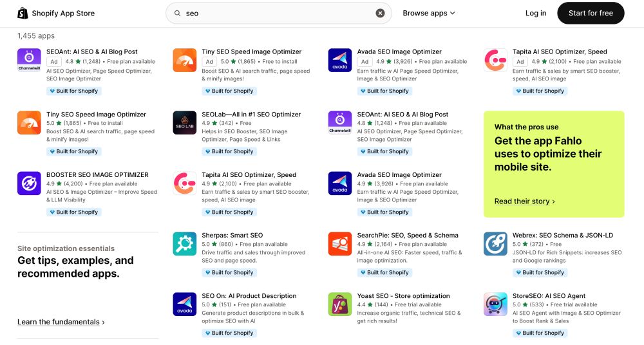Click the search magnifier icon
Image resolution: width=644 pixels, height=345 pixels.
pyautogui.click(x=178, y=13)
